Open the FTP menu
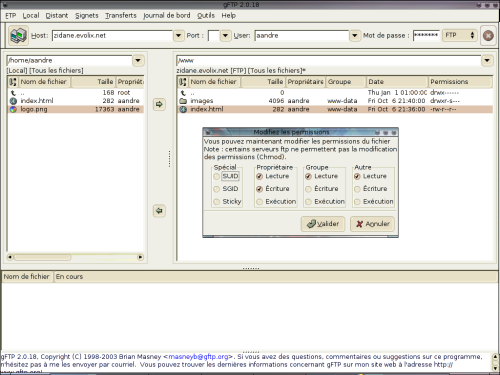Screen dimensions: 500x375 [11, 15]
